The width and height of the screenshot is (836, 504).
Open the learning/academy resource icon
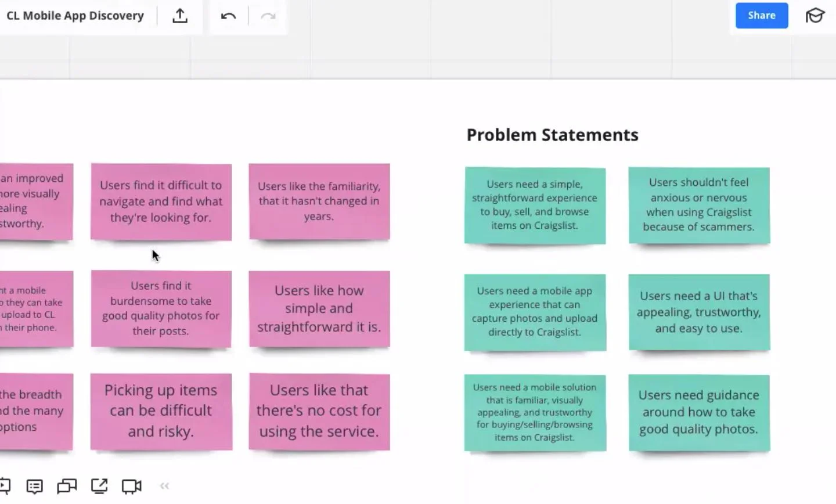pyautogui.click(x=815, y=16)
